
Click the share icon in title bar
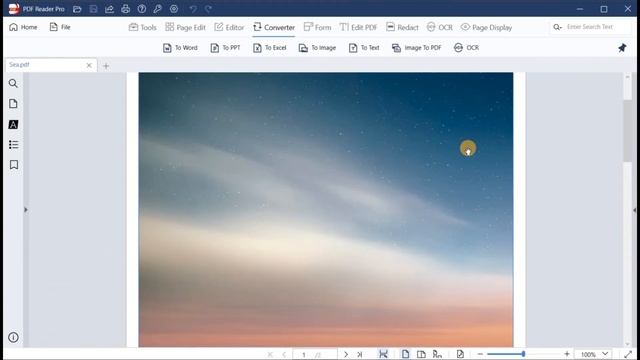(x=109, y=9)
